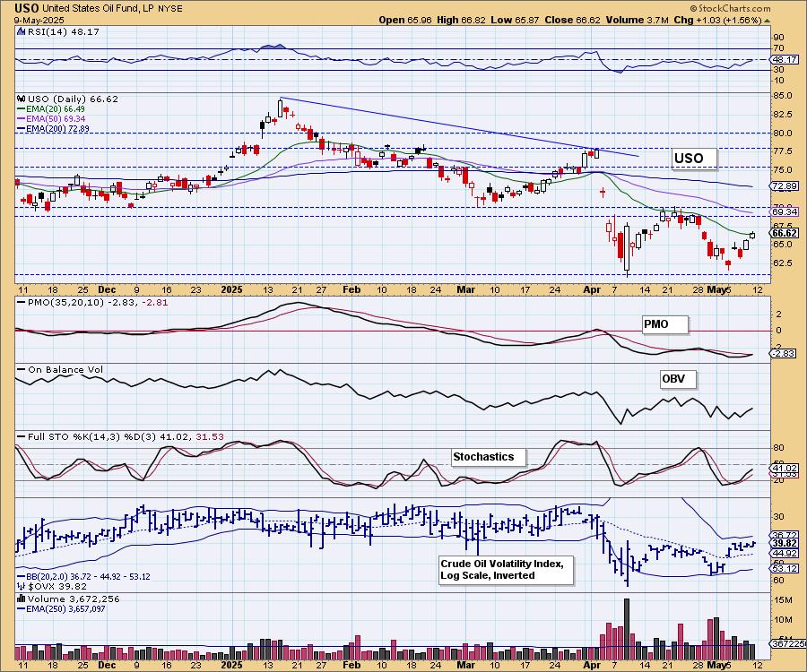Click the 48.17 RSI value tag
This screenshot has height=672, width=807.
(785, 60)
